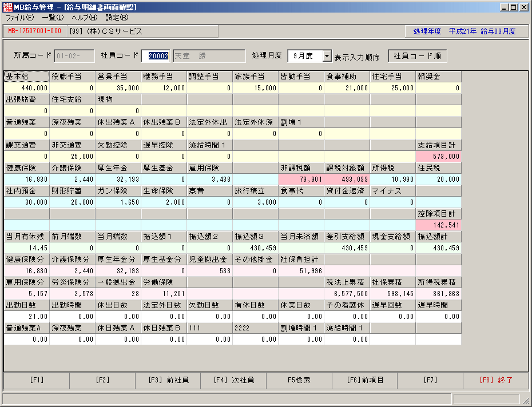Click the license code MB-17507001-000
This screenshot has width=532, height=407.
click(x=34, y=31)
